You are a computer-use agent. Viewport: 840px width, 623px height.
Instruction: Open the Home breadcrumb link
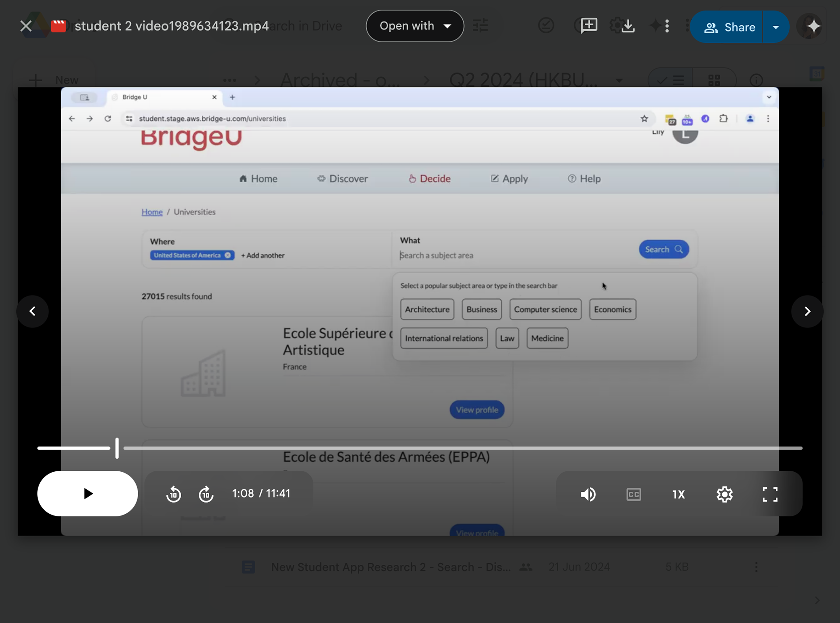coord(152,212)
